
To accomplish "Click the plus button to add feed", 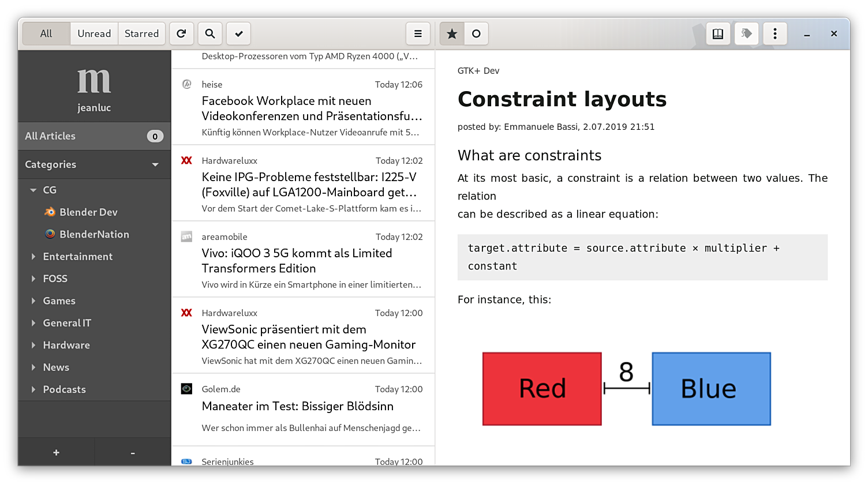I will [x=56, y=453].
